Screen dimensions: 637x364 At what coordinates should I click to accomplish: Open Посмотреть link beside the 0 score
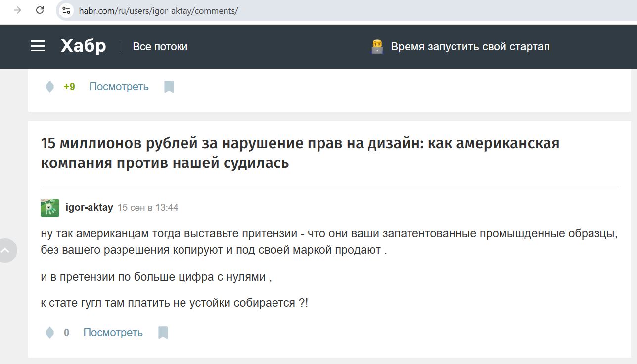tap(113, 333)
